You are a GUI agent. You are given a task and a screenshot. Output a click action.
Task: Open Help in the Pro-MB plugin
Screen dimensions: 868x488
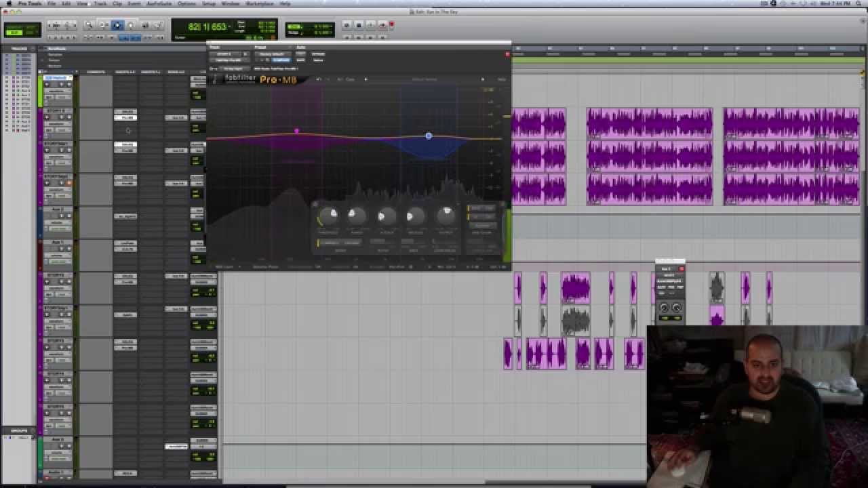point(502,79)
